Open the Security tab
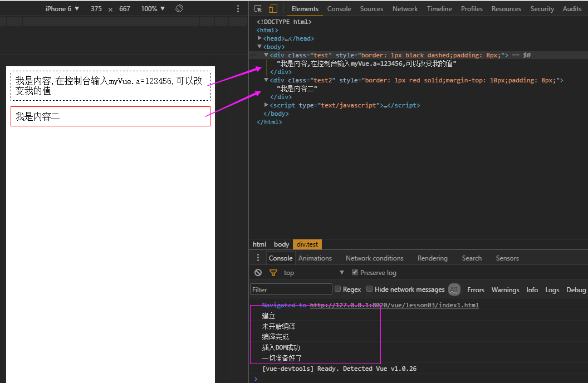The height and width of the screenshot is (383, 588). pyautogui.click(x=542, y=8)
